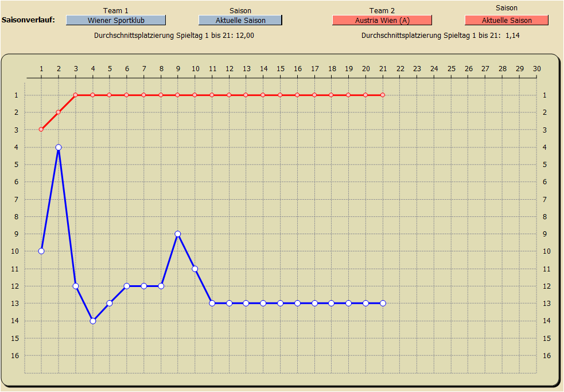Click the Wiener Sportklub team button

[x=116, y=20]
